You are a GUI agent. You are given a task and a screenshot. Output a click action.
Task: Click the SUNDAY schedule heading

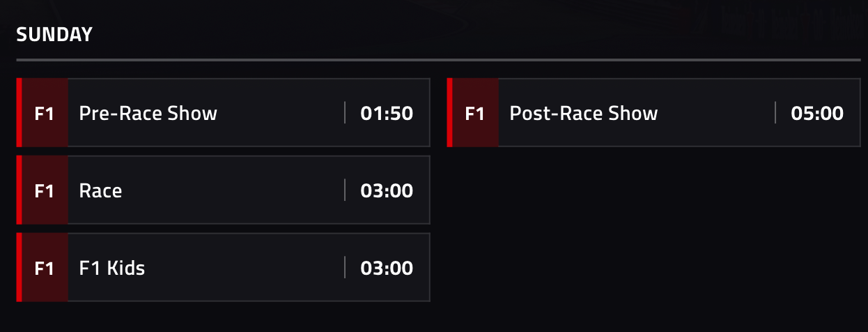(54, 35)
